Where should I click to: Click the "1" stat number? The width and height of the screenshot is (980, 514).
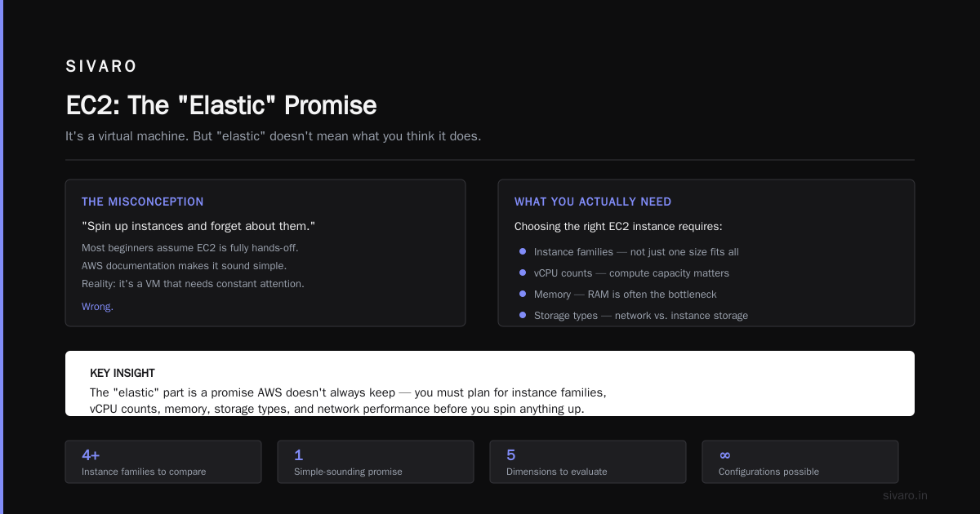[x=298, y=455]
